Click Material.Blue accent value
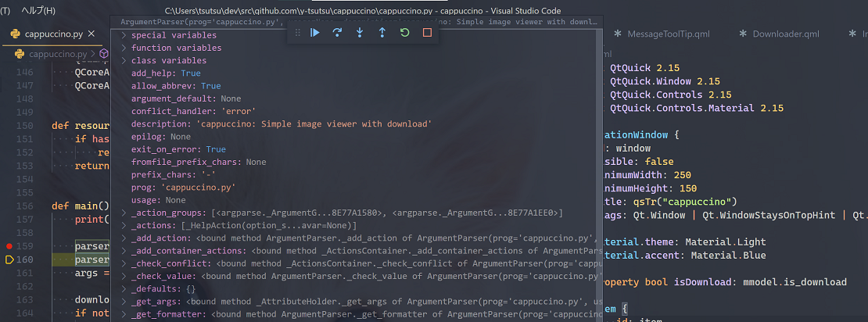The height and width of the screenshot is (322, 868). pyautogui.click(x=729, y=255)
